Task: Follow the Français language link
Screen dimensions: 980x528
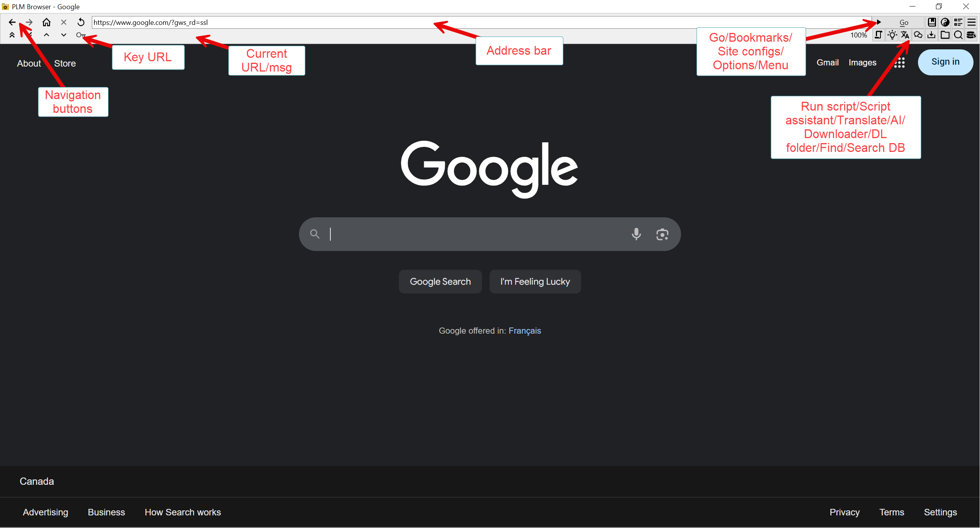Action: 524,331
